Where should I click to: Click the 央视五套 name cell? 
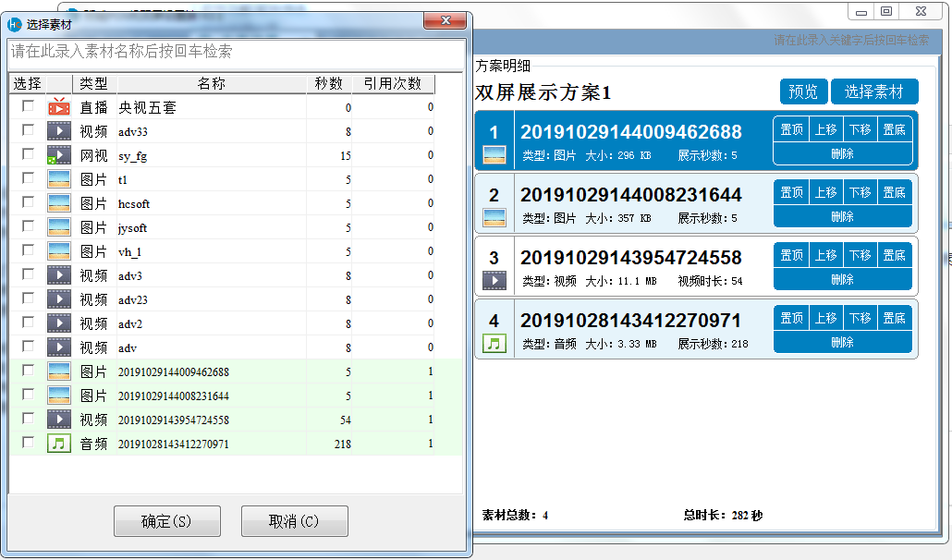coord(212,107)
